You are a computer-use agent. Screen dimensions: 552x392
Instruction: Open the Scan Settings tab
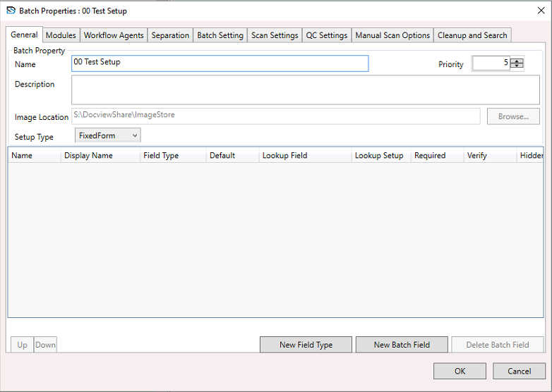[x=275, y=35]
